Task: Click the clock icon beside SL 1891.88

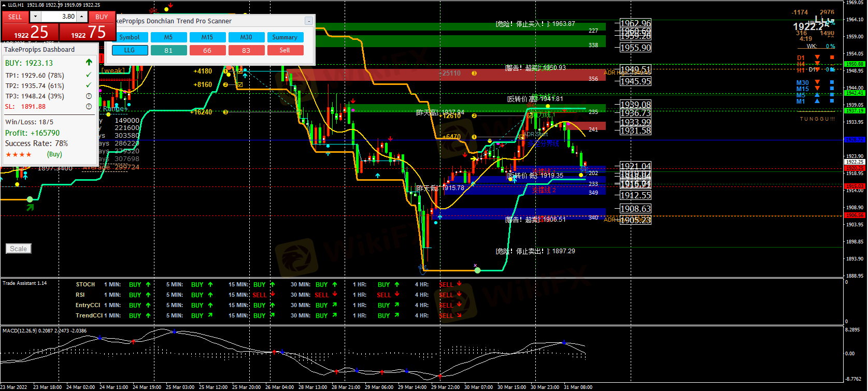Action: 89,106
